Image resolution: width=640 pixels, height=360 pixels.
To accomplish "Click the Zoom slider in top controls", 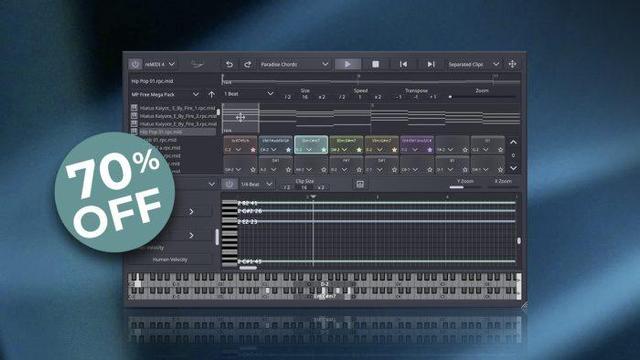I will coord(482,97).
